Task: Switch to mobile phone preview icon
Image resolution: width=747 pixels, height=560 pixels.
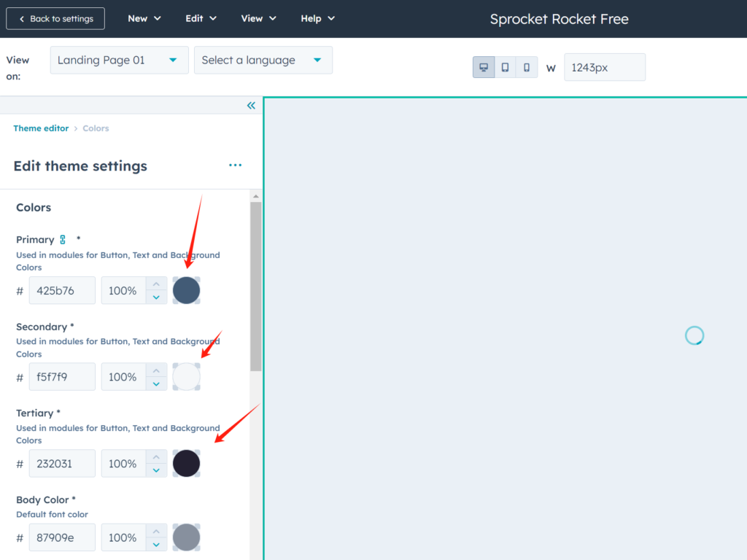Action: [x=526, y=68]
